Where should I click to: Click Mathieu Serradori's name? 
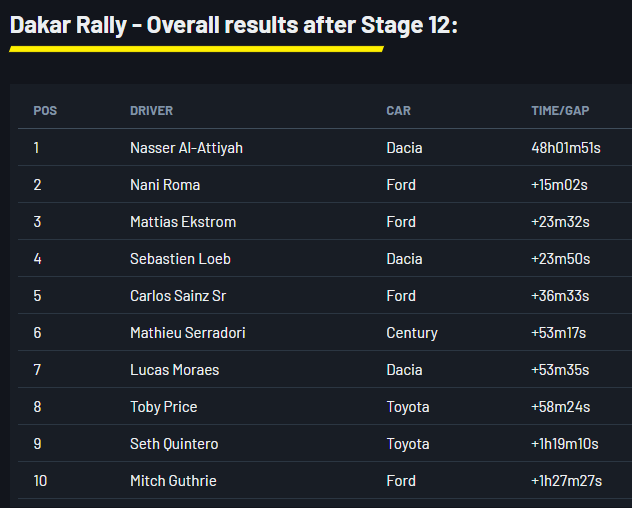pyautogui.click(x=187, y=333)
